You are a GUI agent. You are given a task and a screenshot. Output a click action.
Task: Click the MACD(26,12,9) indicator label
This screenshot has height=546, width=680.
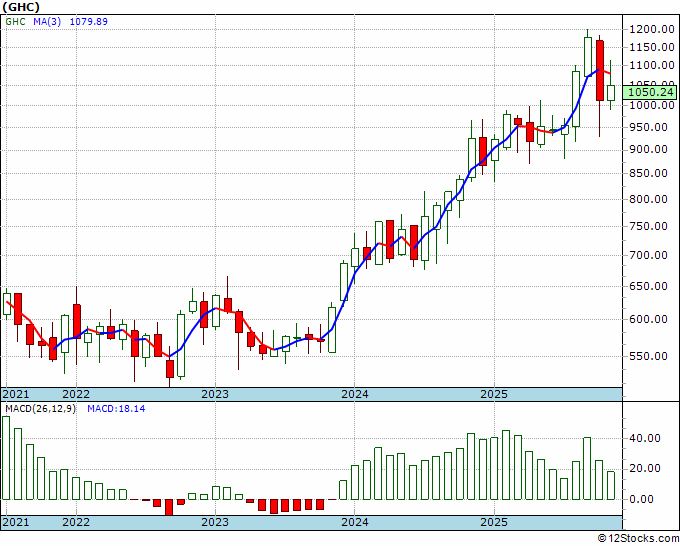[x=40, y=409]
